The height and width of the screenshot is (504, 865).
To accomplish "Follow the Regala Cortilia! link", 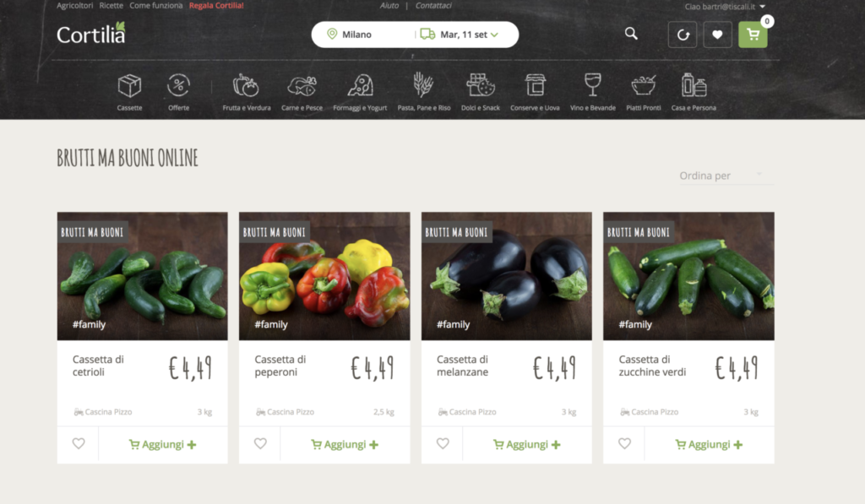I will coord(216,6).
